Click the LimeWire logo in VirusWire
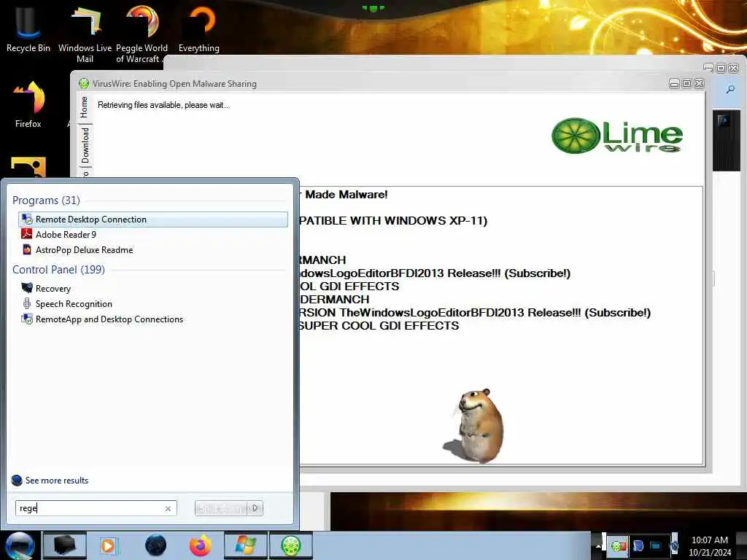This screenshot has height=560, width=747. [617, 136]
